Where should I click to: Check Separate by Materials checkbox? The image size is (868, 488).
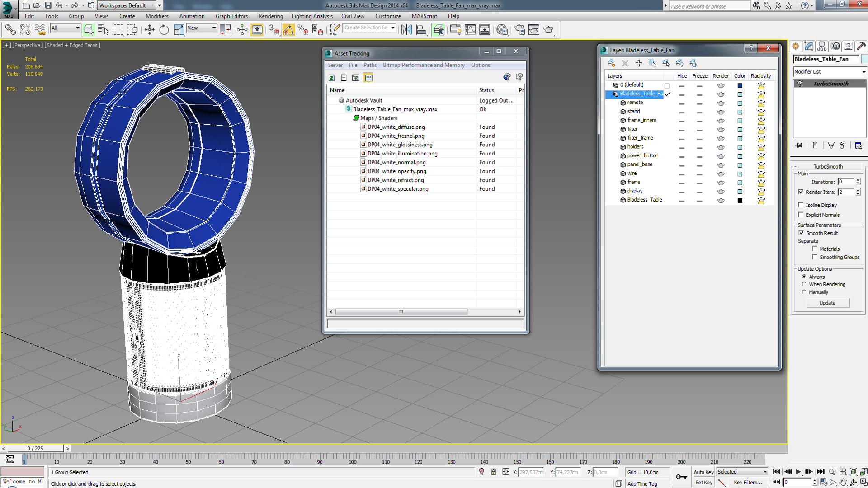[815, 249]
